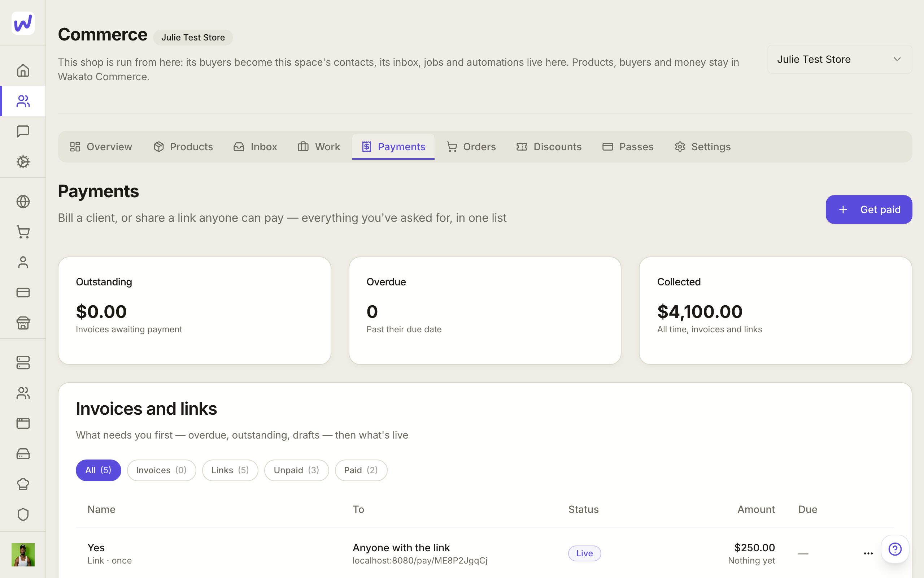Filter by Invoices (0) chip
Image resolution: width=924 pixels, height=578 pixels.
161,470
